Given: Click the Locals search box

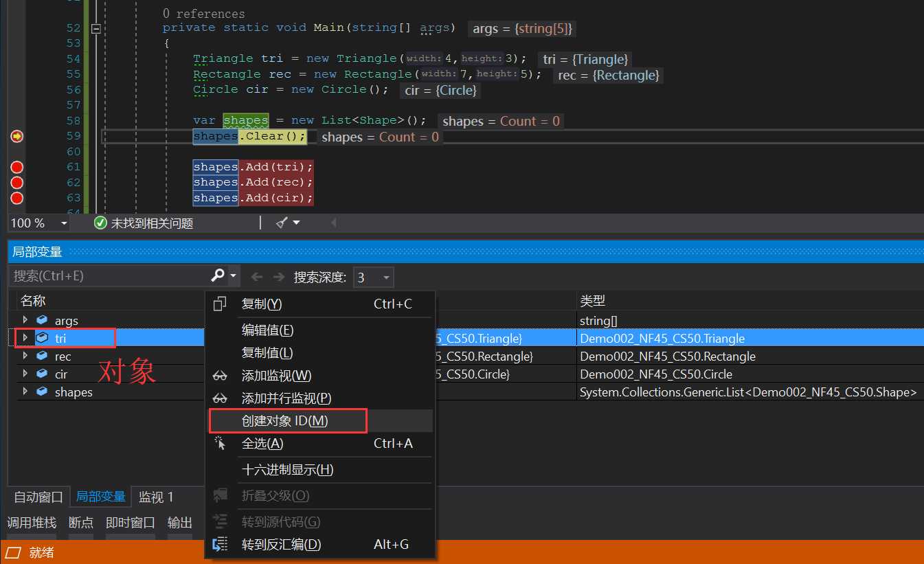Looking at the screenshot, I should [110, 275].
